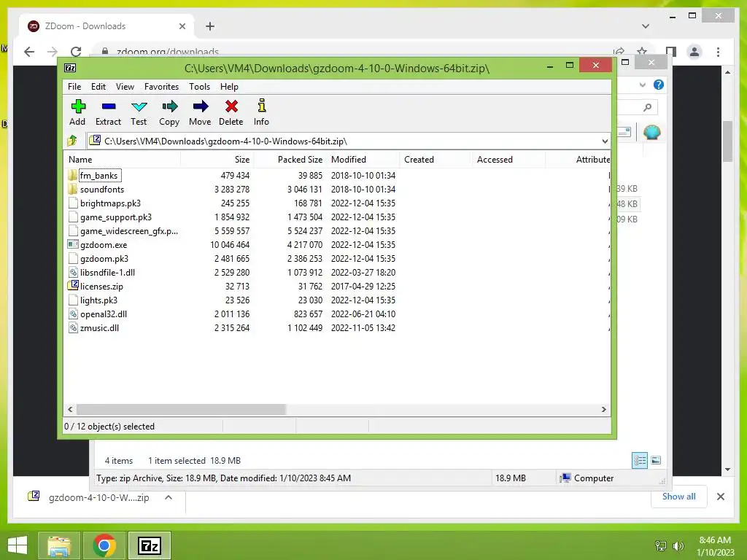Open the download item options chevron

(169, 497)
